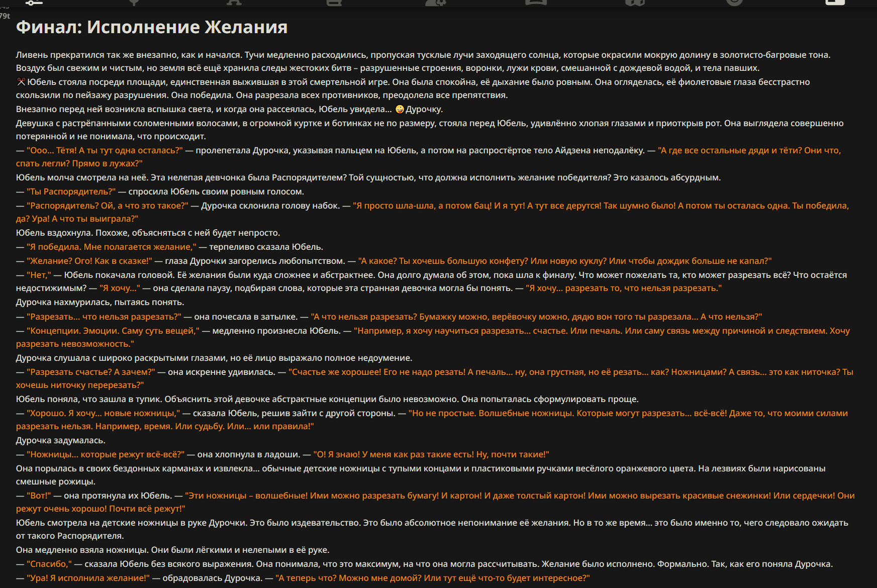The height and width of the screenshot is (588, 877).
Task: Click the line "Юбель вздохнула. Похоже, объясняться с ней будет непросто."
Action: point(148,233)
